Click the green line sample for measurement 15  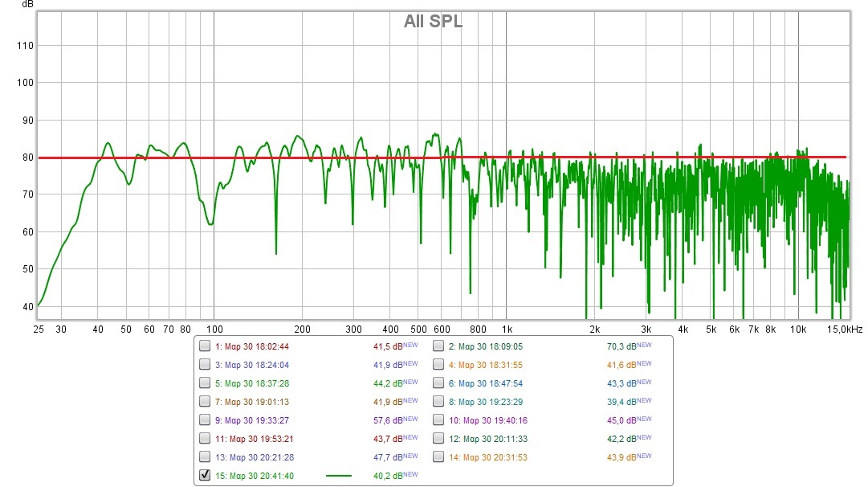point(338,476)
